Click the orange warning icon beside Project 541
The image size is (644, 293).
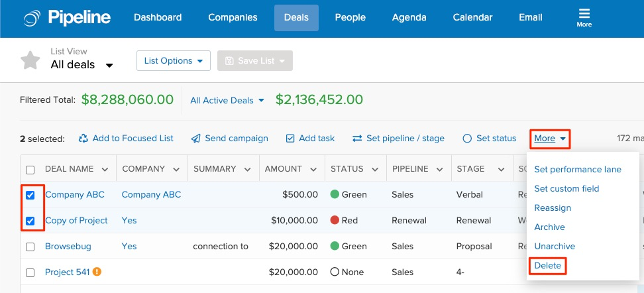97,272
